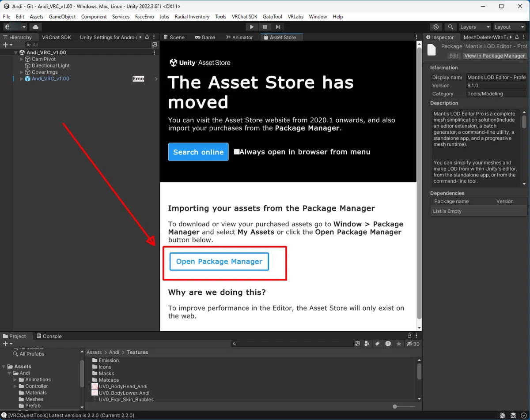Switch to the Console tab
Image resolution: width=530 pixels, height=420 pixels.
pos(49,336)
